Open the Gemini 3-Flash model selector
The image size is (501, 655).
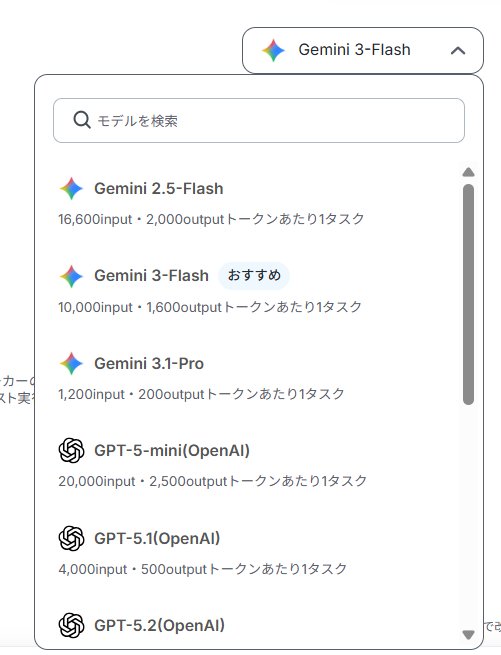point(363,51)
